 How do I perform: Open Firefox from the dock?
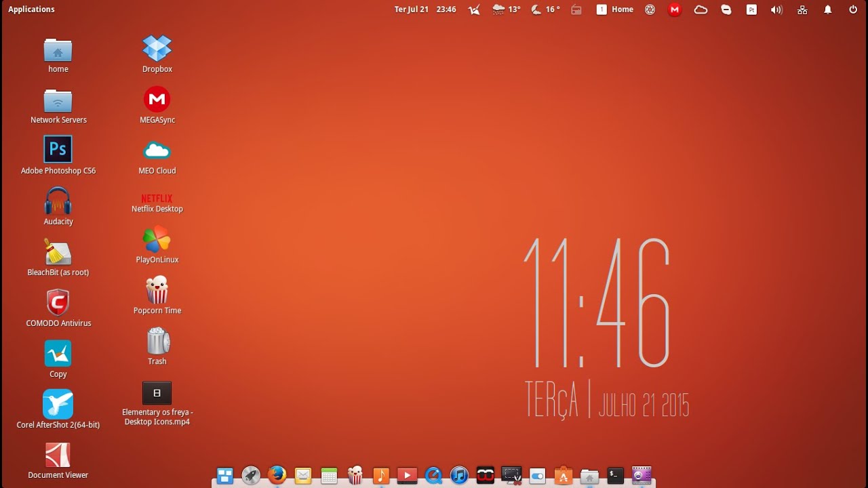pos(277,475)
